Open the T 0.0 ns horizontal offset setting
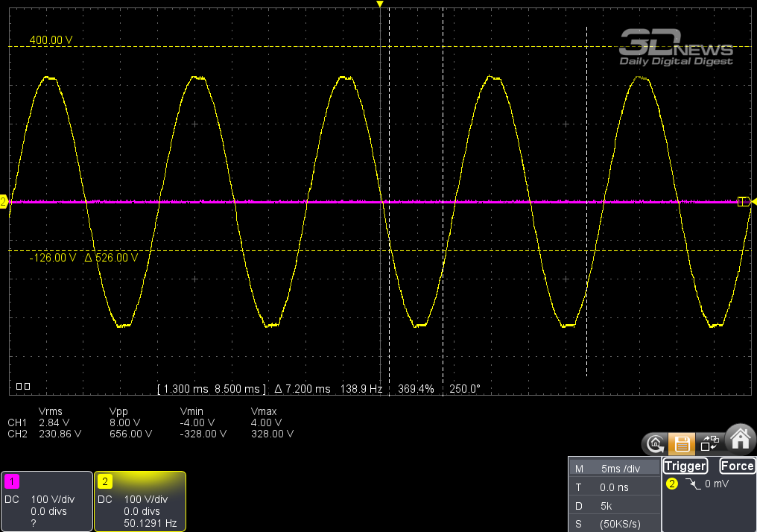Image resolution: width=757 pixels, height=532 pixels. (615, 487)
